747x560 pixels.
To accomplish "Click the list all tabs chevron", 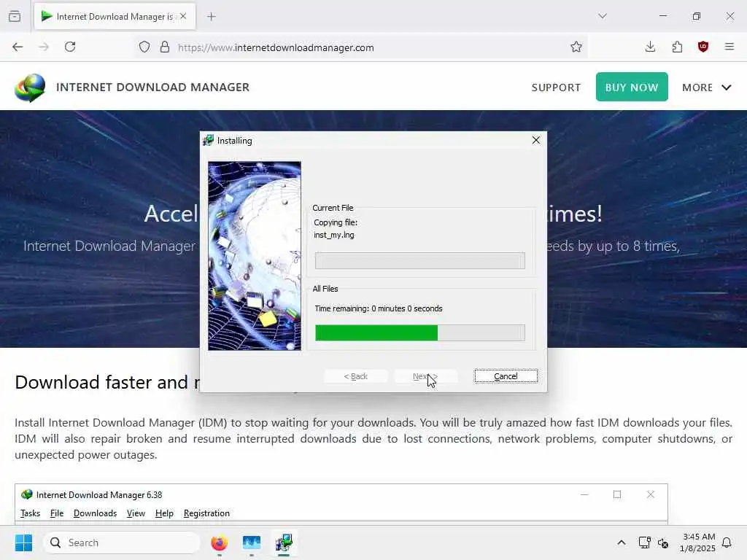I will (603, 16).
